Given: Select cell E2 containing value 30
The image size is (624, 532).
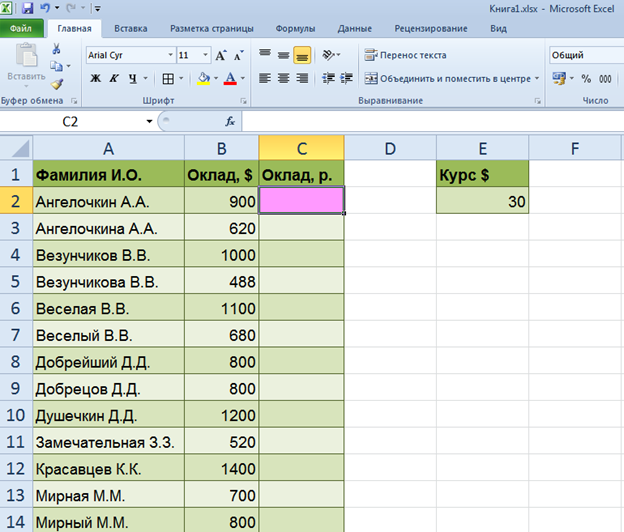Looking at the screenshot, I should (482, 201).
